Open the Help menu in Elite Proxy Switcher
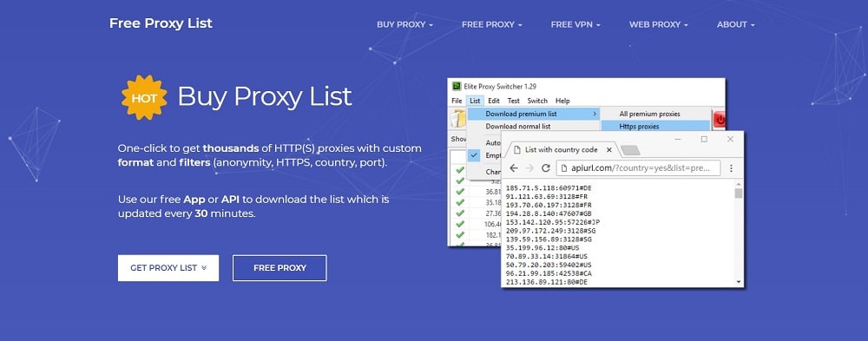This screenshot has width=868, height=341. point(562,101)
